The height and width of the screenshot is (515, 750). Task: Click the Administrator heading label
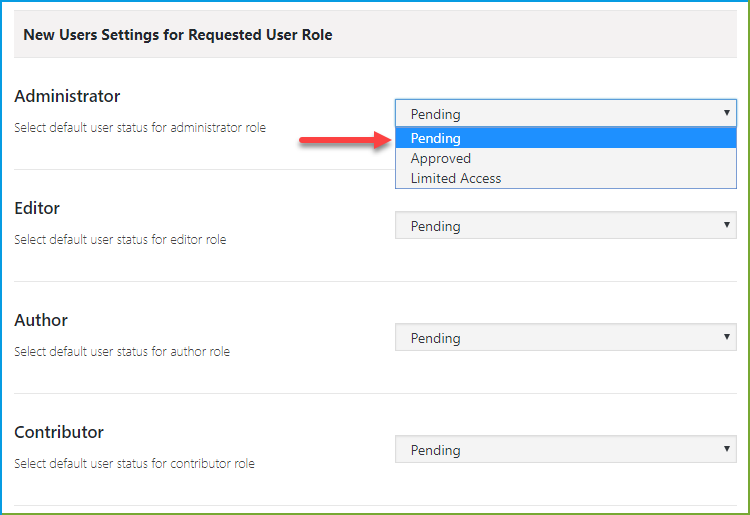[x=67, y=97]
